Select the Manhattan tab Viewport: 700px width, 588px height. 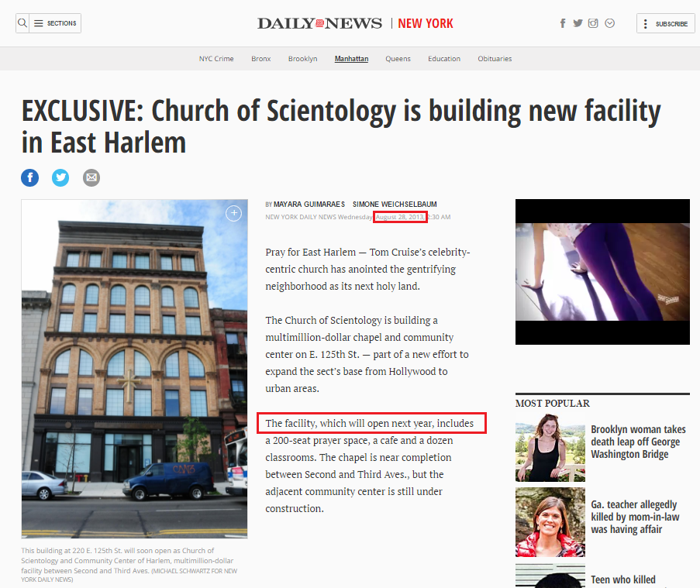351,59
